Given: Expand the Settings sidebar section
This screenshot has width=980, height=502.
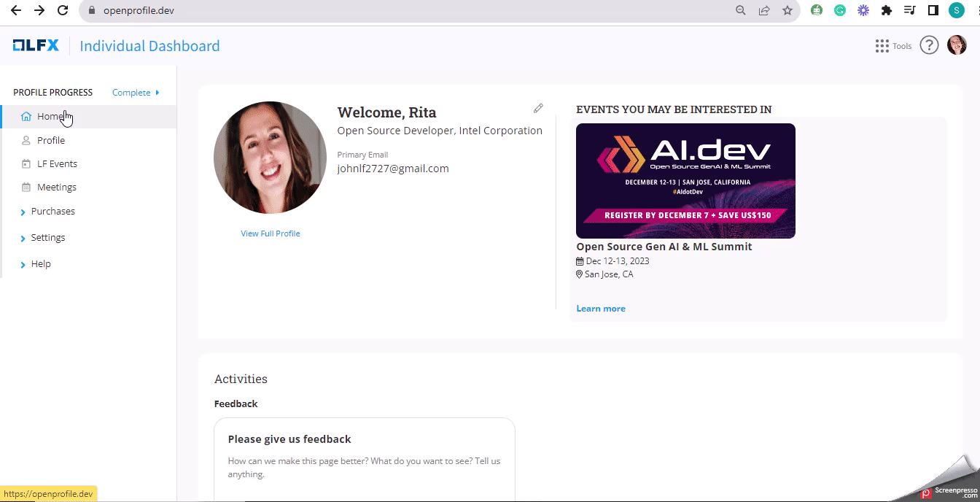Looking at the screenshot, I should click(x=47, y=238).
